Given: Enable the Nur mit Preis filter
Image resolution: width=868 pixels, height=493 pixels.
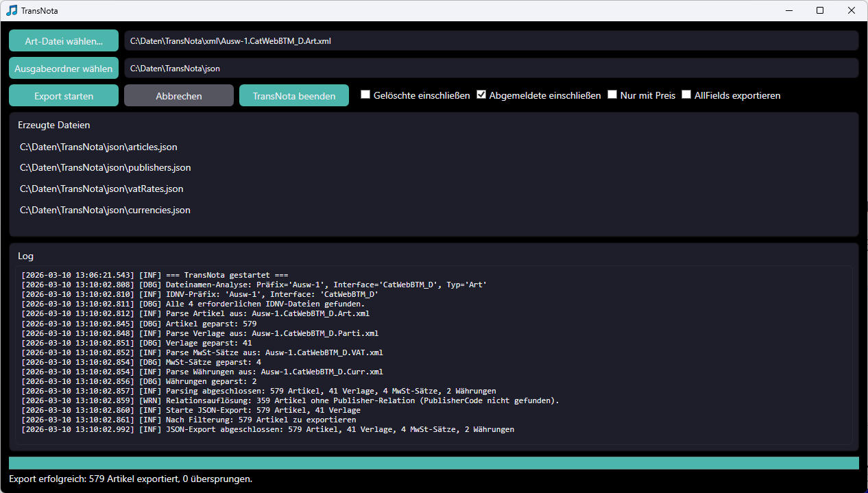Looking at the screenshot, I should (x=612, y=95).
